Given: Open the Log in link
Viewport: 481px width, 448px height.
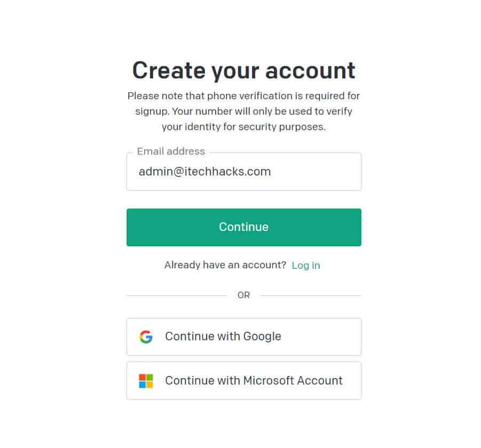Looking at the screenshot, I should click(306, 265).
